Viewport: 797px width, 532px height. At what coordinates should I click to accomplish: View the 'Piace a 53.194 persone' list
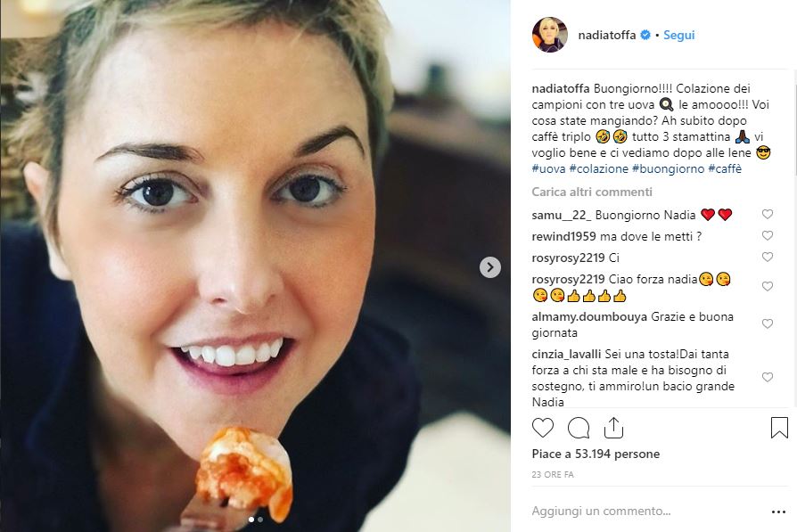pos(596,454)
